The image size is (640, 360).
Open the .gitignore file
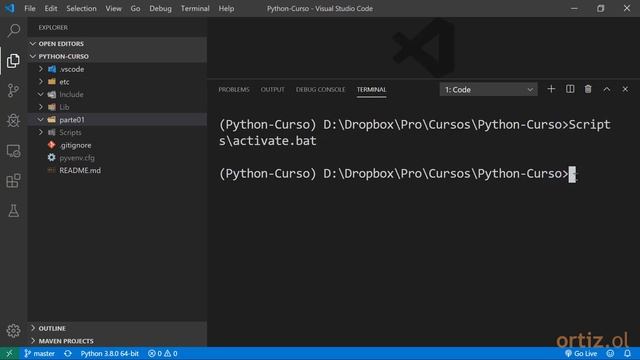pos(117,145)
